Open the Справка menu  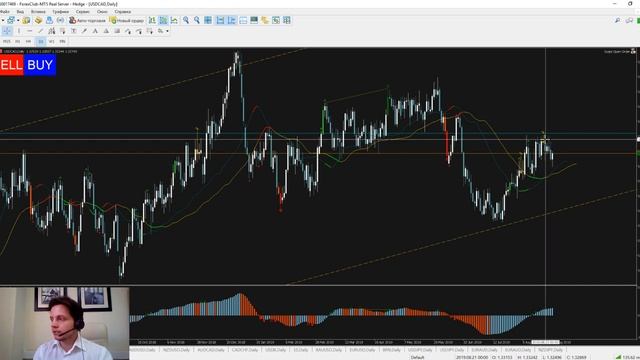coord(123,11)
